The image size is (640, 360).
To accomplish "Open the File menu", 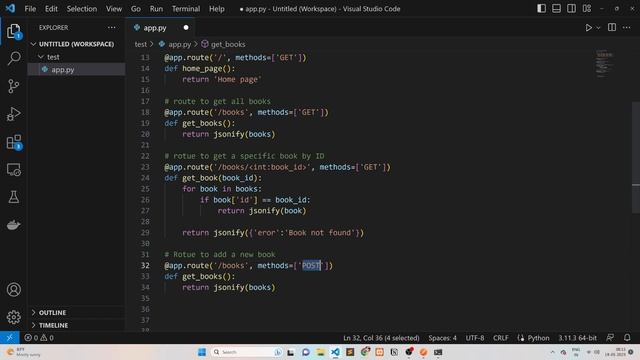I will click(x=30, y=9).
